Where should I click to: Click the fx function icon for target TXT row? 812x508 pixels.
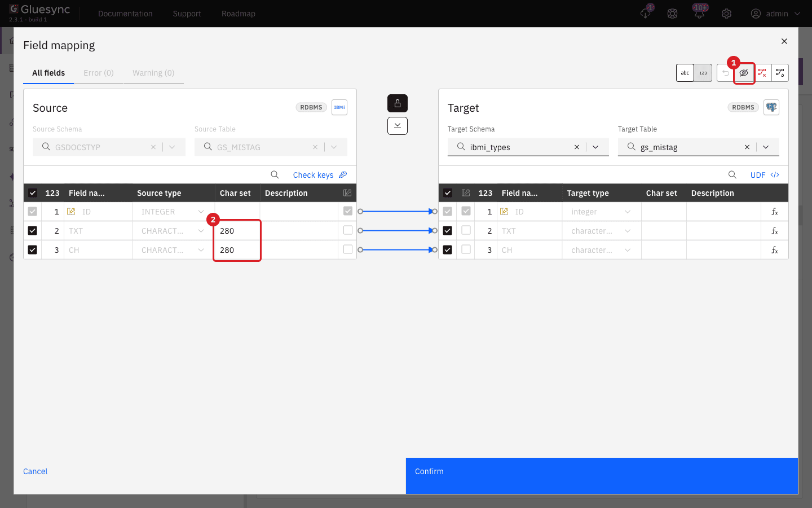pos(775,231)
